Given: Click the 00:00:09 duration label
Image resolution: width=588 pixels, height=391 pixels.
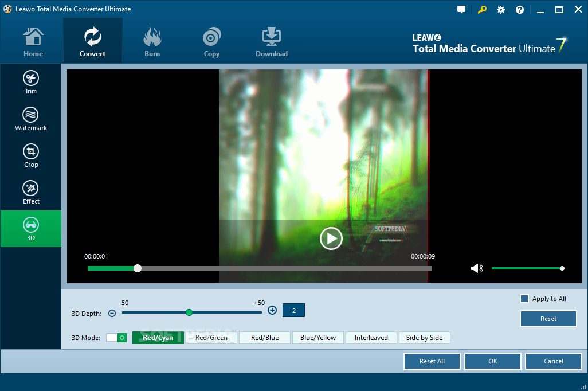Looking at the screenshot, I should [x=422, y=256].
